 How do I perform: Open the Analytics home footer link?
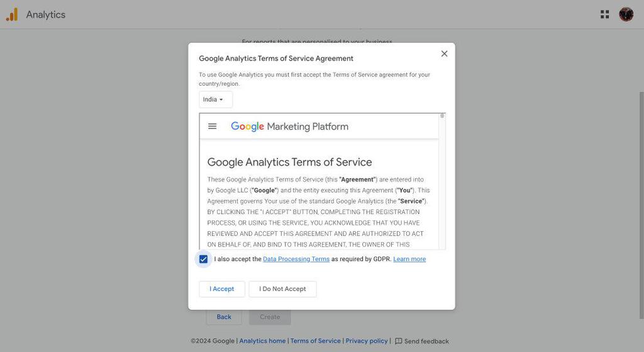pos(262,341)
